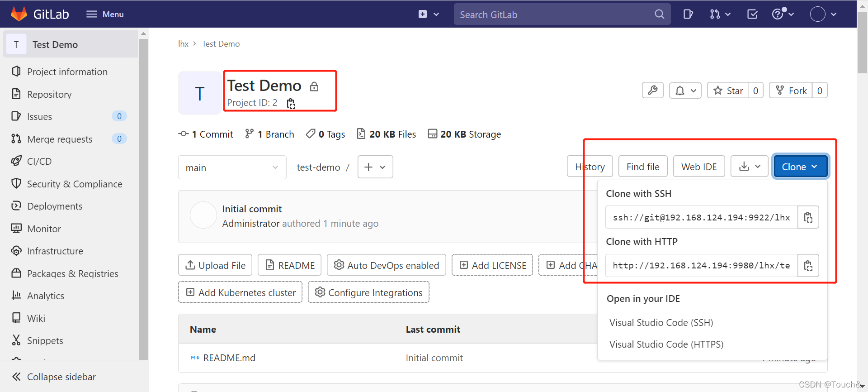868x392 pixels.
Task: Copy the SSH clone URL
Action: [808, 217]
